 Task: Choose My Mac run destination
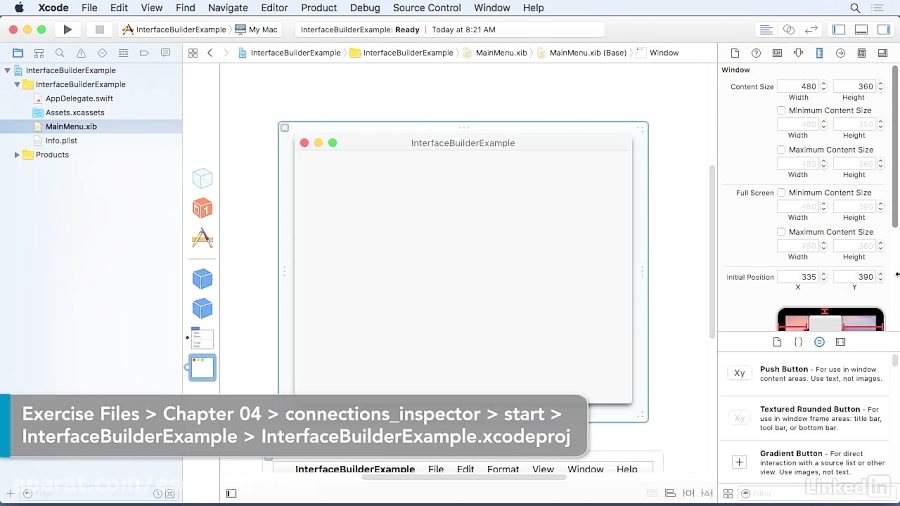[257, 29]
